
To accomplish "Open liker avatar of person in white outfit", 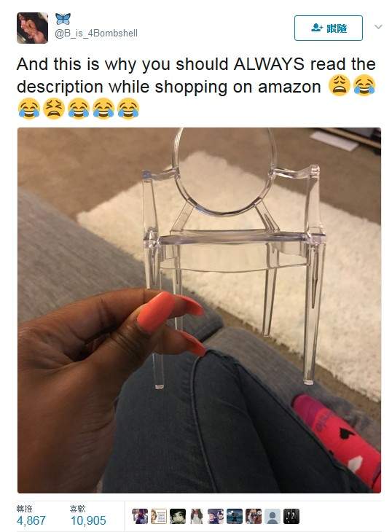I will pyautogui.click(x=197, y=517).
